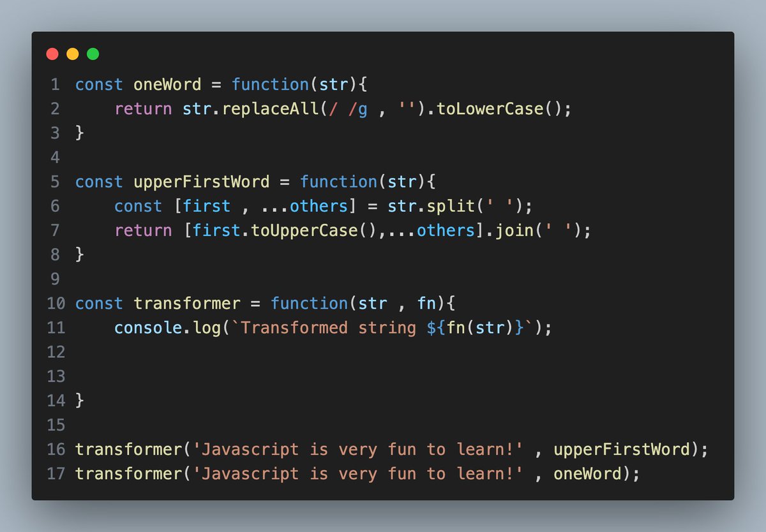Select the upperFirstWord declaration on line 5

pyautogui.click(x=204, y=181)
